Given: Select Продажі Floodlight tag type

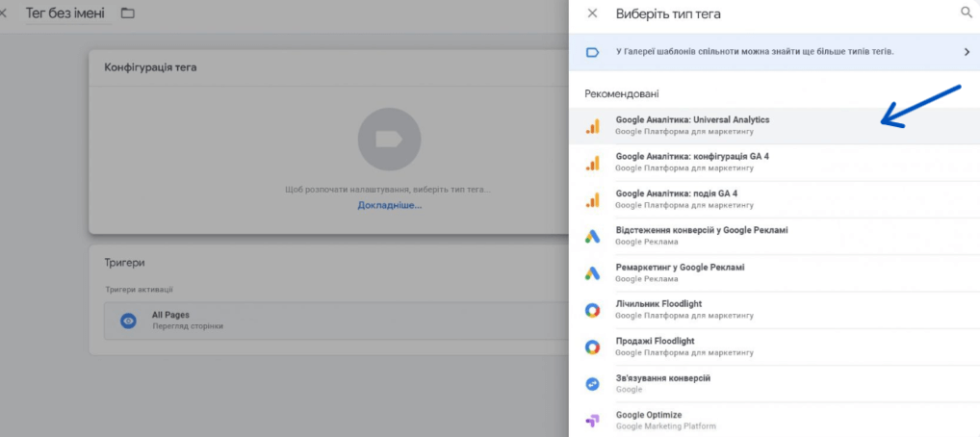Looking at the screenshot, I should pyautogui.click(x=774, y=347).
